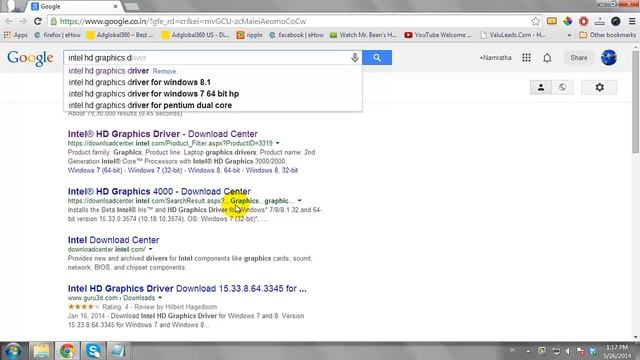This screenshot has height=360, width=640.
Task: Click the taskbar volume speaker icon
Action: 567,351
